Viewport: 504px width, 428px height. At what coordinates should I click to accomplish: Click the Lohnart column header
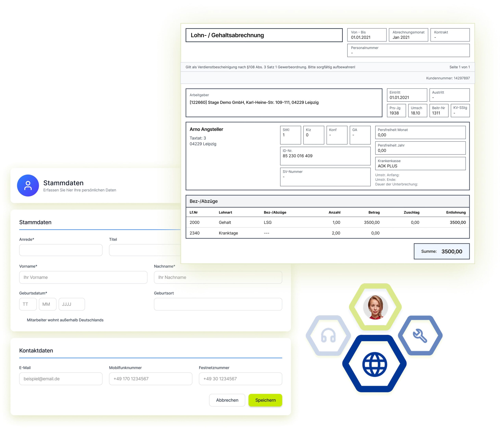pyautogui.click(x=225, y=212)
